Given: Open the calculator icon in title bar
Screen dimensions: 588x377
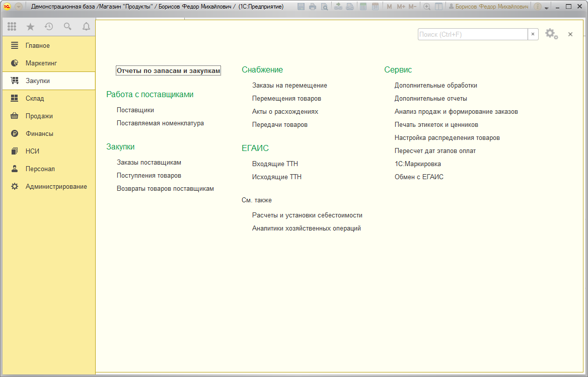Looking at the screenshot, I should click(x=363, y=7).
